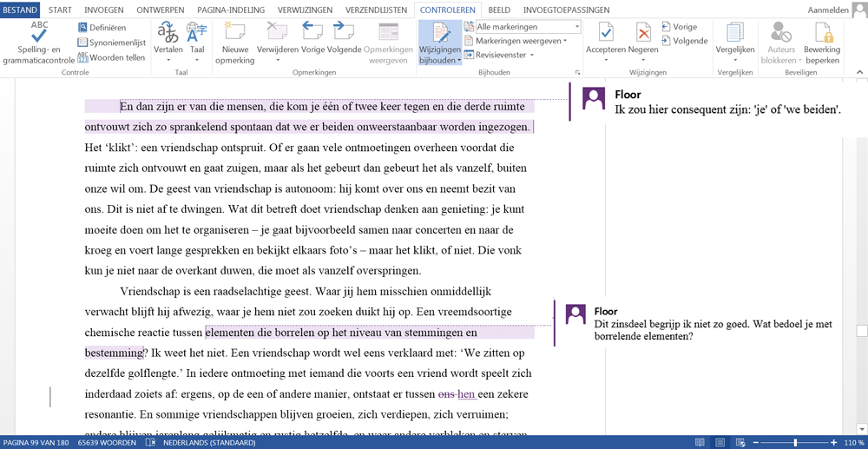Click the zoom slider in status bar
Image resolution: width=868 pixels, height=449 pixels.
click(x=795, y=443)
